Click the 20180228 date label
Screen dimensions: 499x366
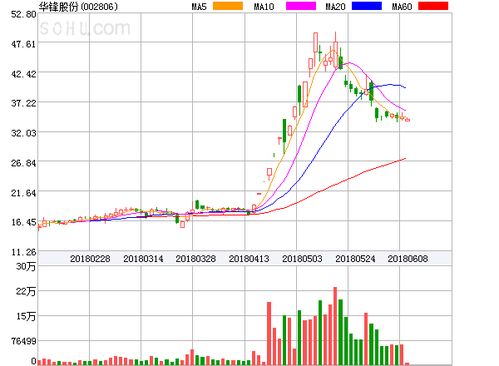[90, 259]
